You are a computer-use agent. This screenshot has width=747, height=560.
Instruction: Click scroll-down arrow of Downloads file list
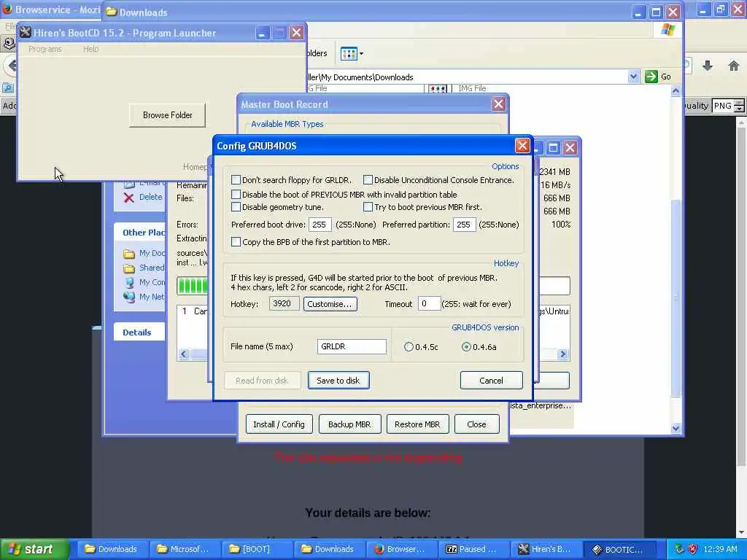[676, 429]
